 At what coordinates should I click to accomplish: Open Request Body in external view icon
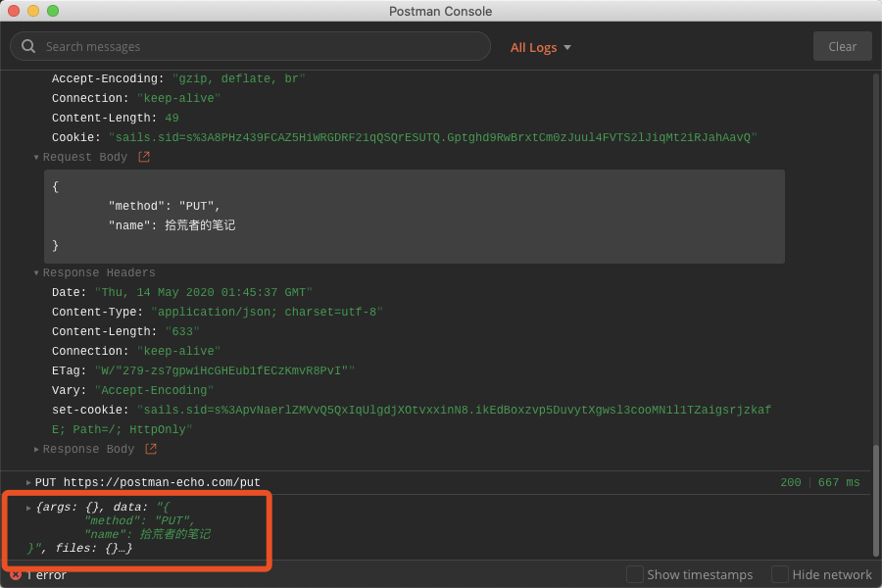(x=144, y=157)
